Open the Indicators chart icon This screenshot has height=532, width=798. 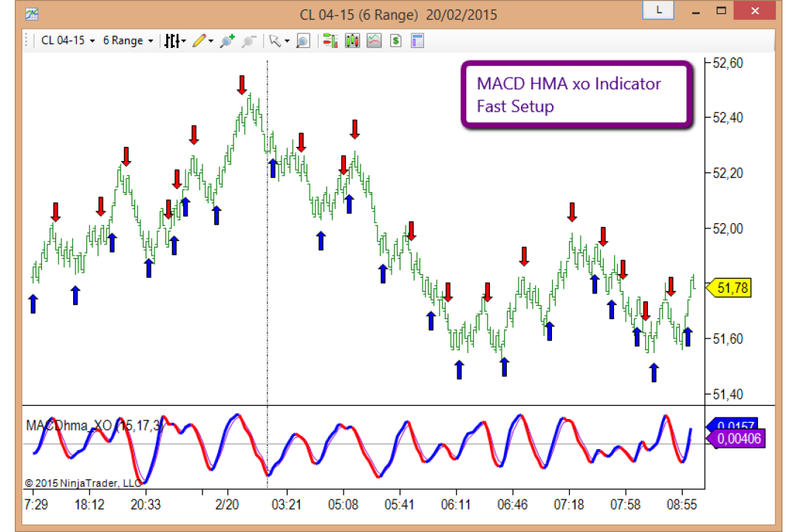[x=374, y=41]
